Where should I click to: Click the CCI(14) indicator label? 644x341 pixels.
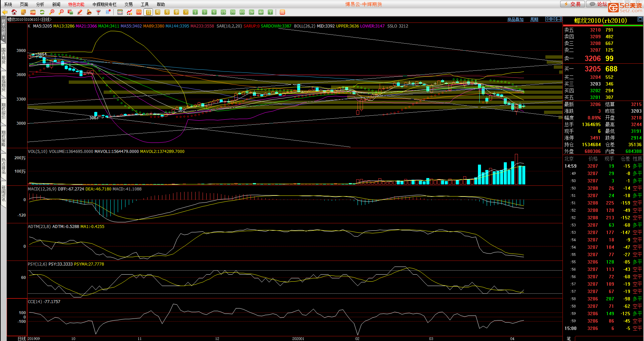(x=35, y=302)
